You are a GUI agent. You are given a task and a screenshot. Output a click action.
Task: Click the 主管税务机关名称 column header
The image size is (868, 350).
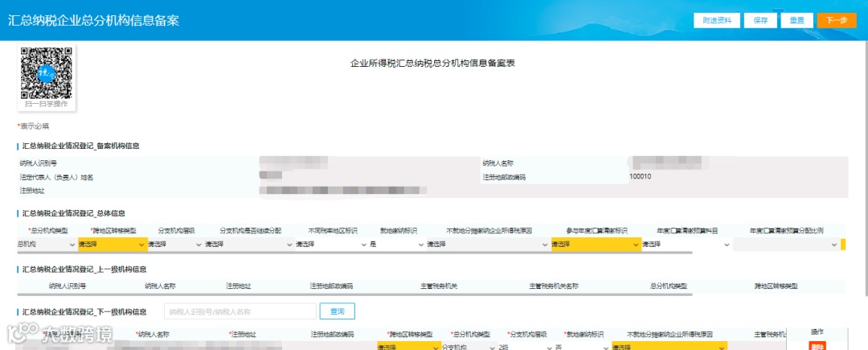click(x=554, y=286)
